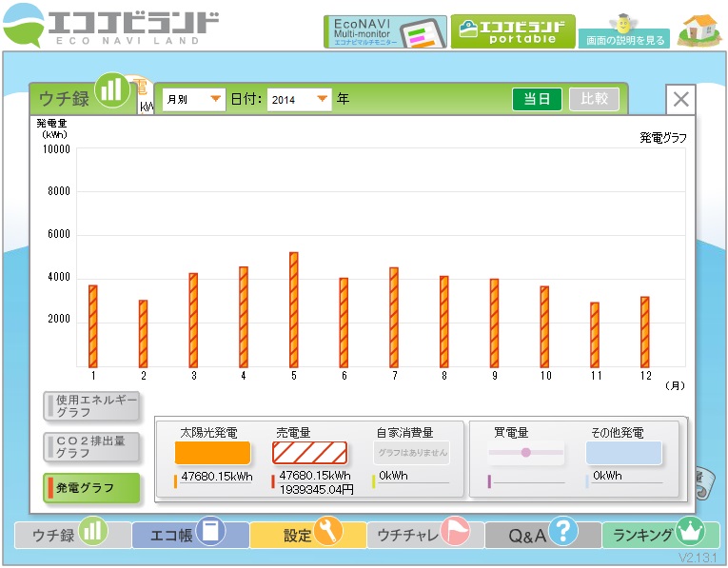Viewport: 728px width, 568px height.
Task: Click the 買電量 line legend toggle
Action: [525, 453]
